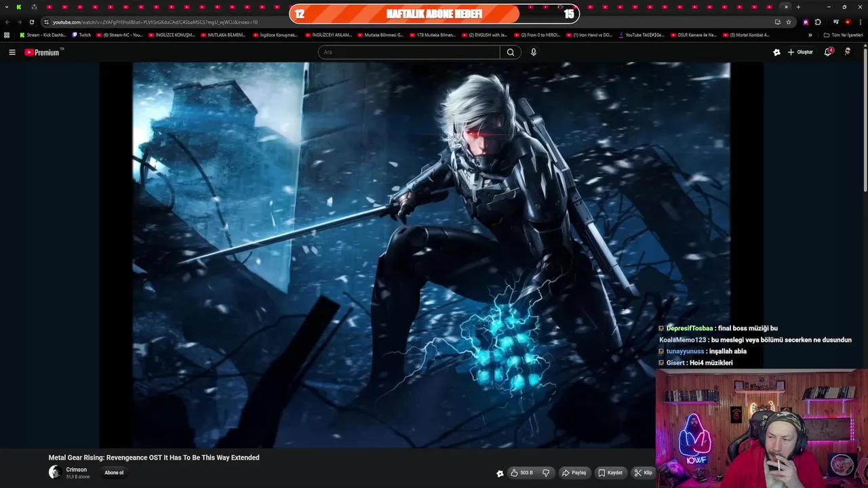Expand hidden bookmarks with the chevron
868x488 pixels.
(x=810, y=35)
